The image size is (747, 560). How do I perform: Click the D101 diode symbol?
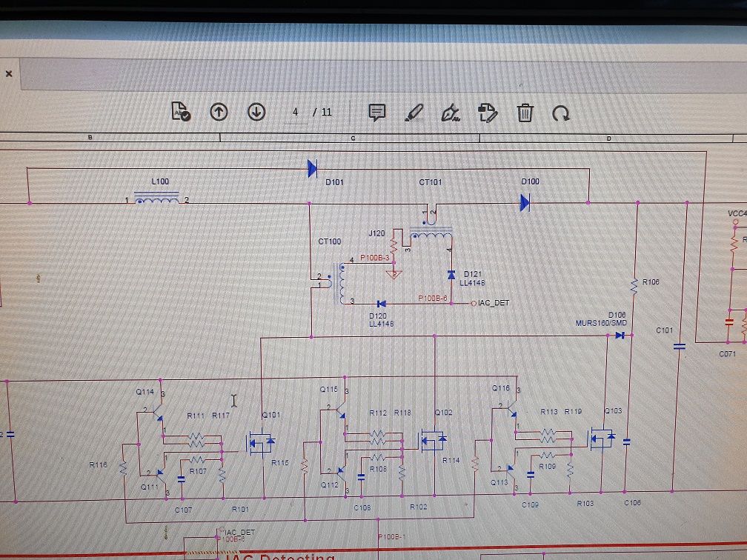[313, 169]
